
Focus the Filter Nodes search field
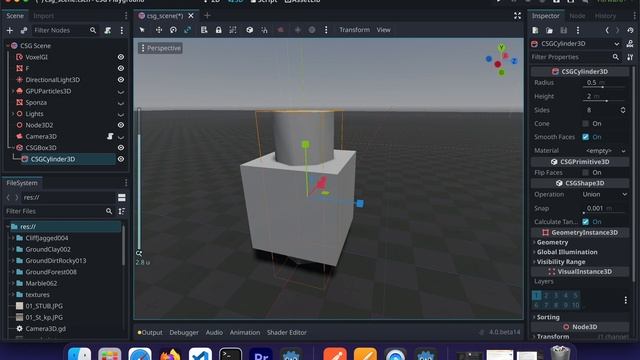[x=65, y=30]
